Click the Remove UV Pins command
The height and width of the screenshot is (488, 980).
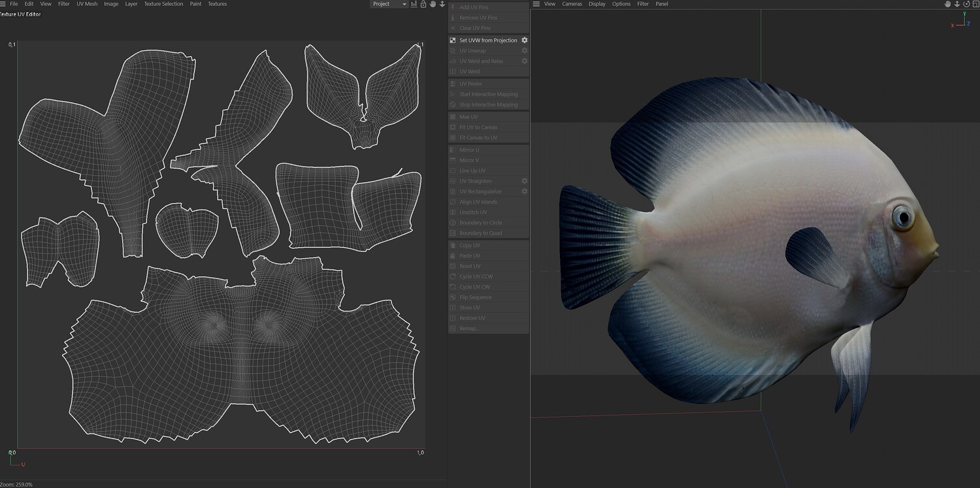(489, 18)
